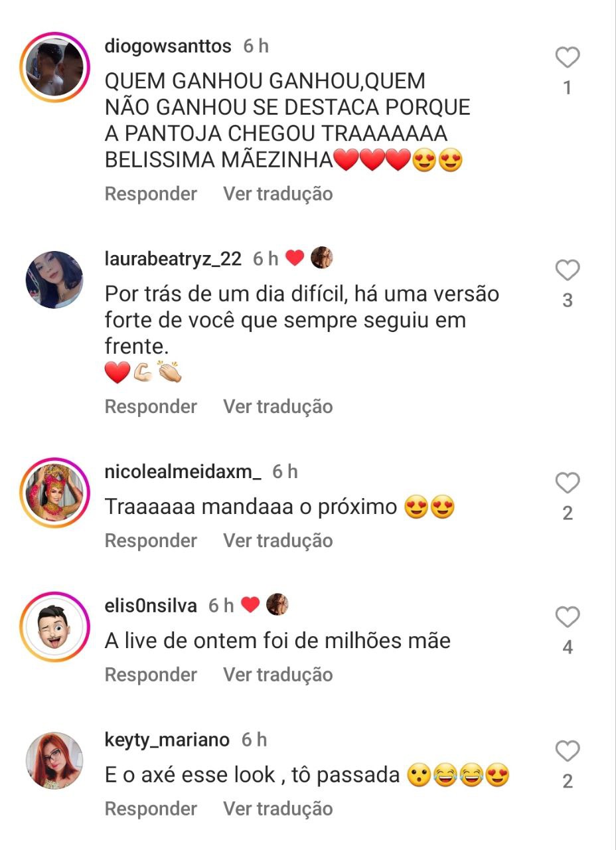Open username diogowsanttos link
Image resolution: width=616 pixels, height=850 pixels.
168,46
